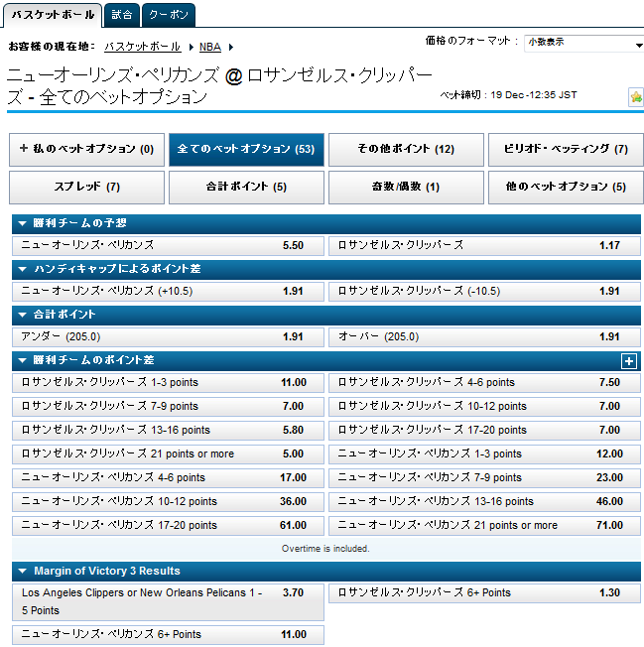This screenshot has height=647, width=644.
Task: Choose ロサンゼルス・クリッパーズ 21 points or more
Action: [x=166, y=454]
